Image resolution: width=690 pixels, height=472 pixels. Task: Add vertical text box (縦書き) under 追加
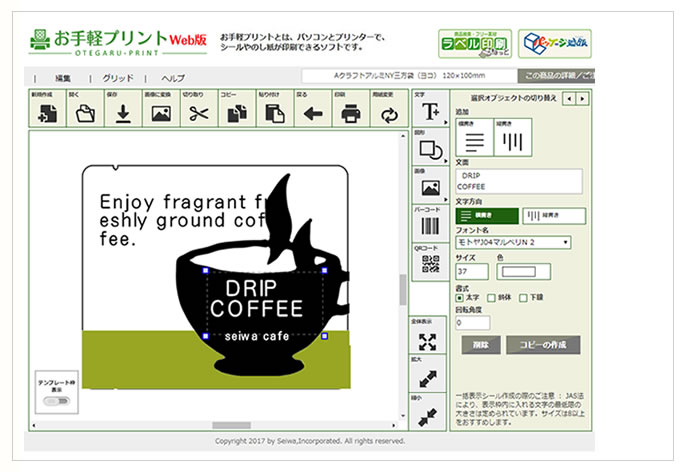point(513,137)
